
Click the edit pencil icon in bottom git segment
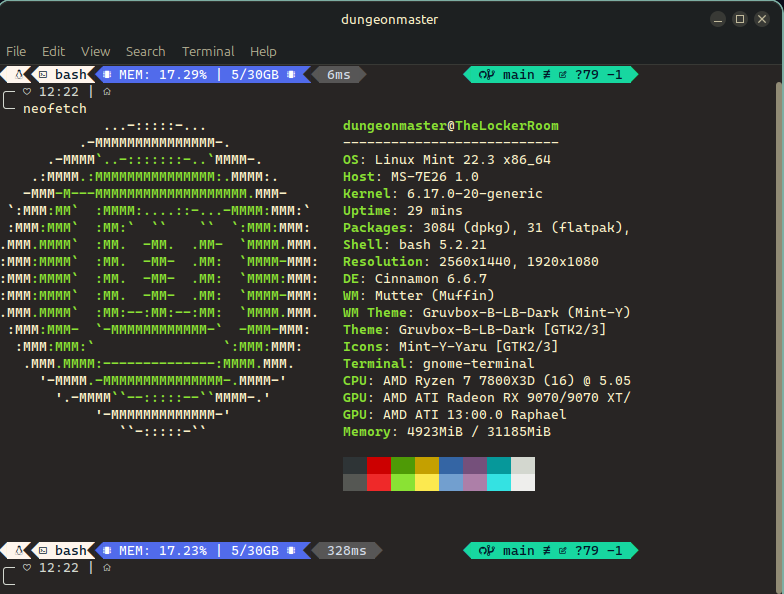(563, 551)
